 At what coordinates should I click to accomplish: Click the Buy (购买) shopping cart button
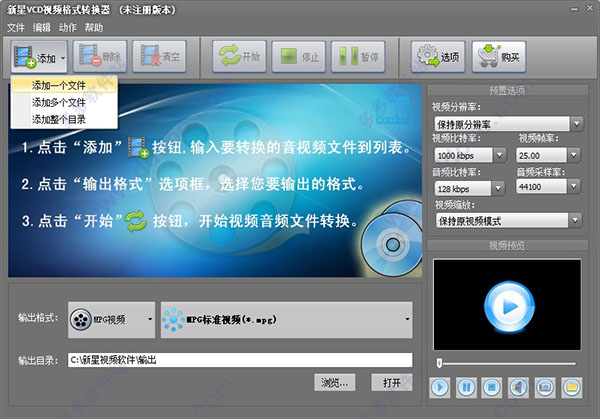[x=499, y=57]
